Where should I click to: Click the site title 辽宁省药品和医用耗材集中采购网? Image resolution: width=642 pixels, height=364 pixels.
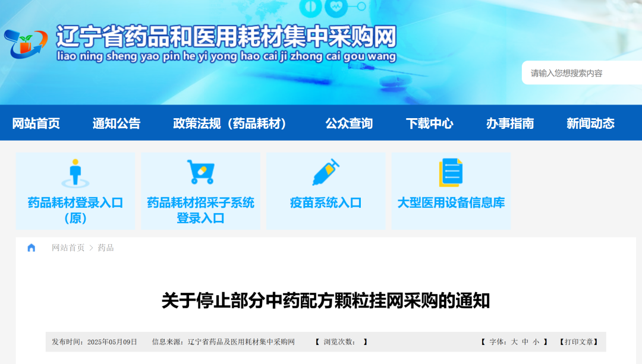tap(226, 36)
